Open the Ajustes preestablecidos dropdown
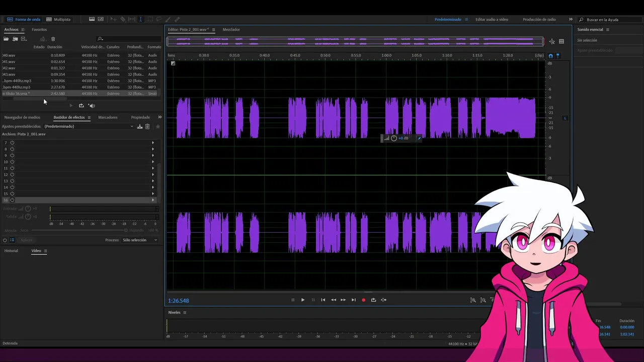644x362 pixels. point(89,126)
